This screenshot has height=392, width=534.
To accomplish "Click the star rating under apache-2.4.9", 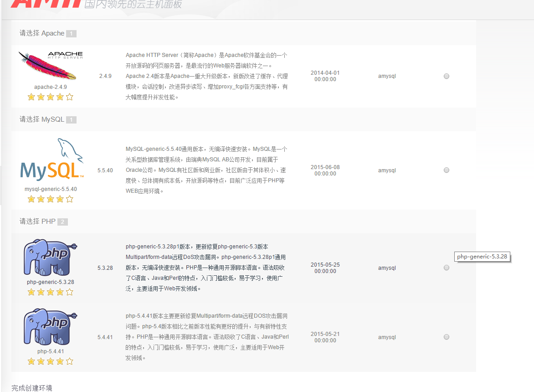I will pyautogui.click(x=50, y=97).
